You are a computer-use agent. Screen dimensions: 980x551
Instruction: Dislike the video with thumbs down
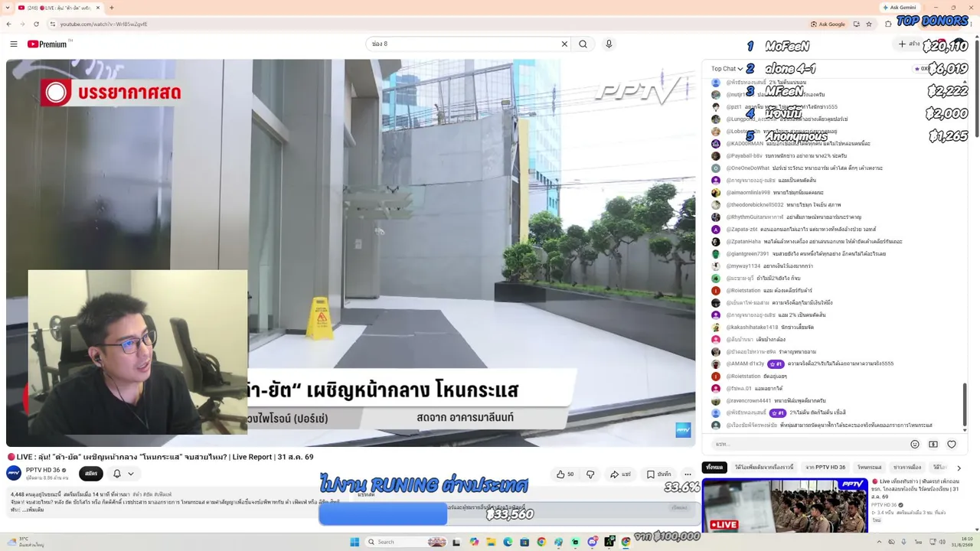(x=590, y=474)
